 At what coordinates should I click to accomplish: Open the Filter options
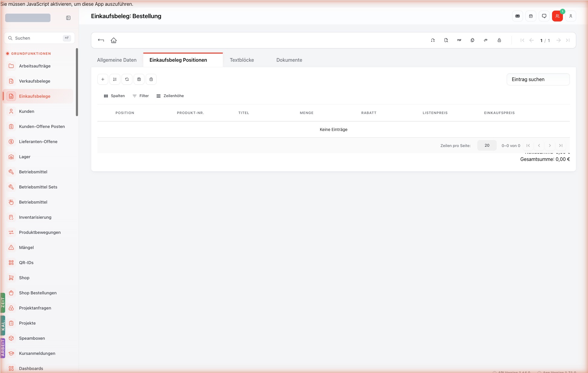tap(141, 96)
